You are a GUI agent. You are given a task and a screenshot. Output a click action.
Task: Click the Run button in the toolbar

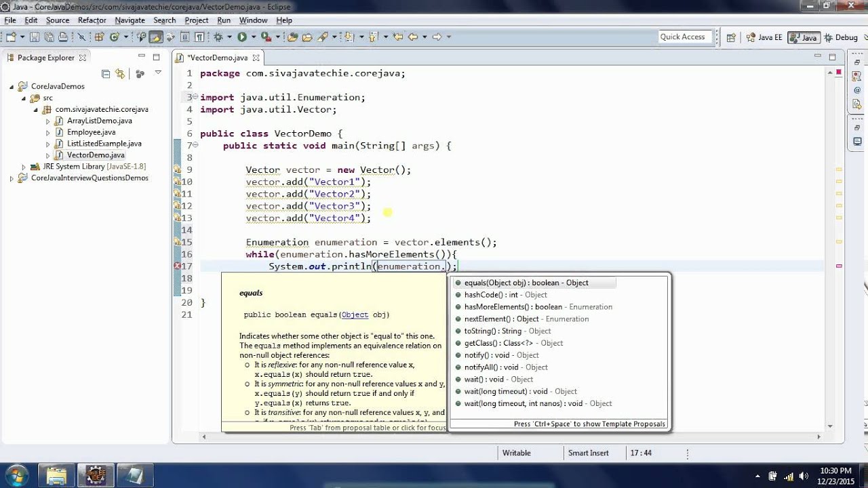coord(241,37)
